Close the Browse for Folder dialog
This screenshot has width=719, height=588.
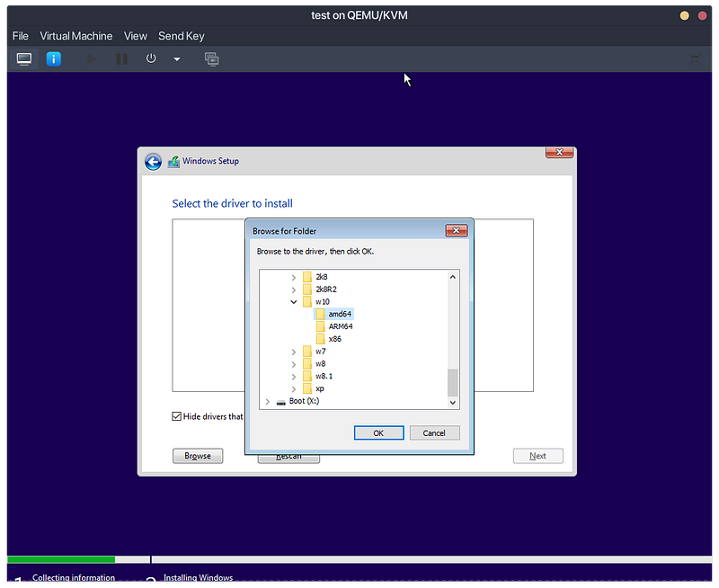(x=457, y=230)
